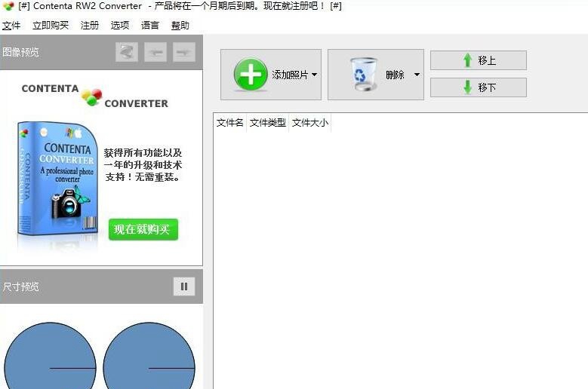Click the Contenta Converter product box image
The width and height of the screenshot is (588, 389).
coord(57,179)
